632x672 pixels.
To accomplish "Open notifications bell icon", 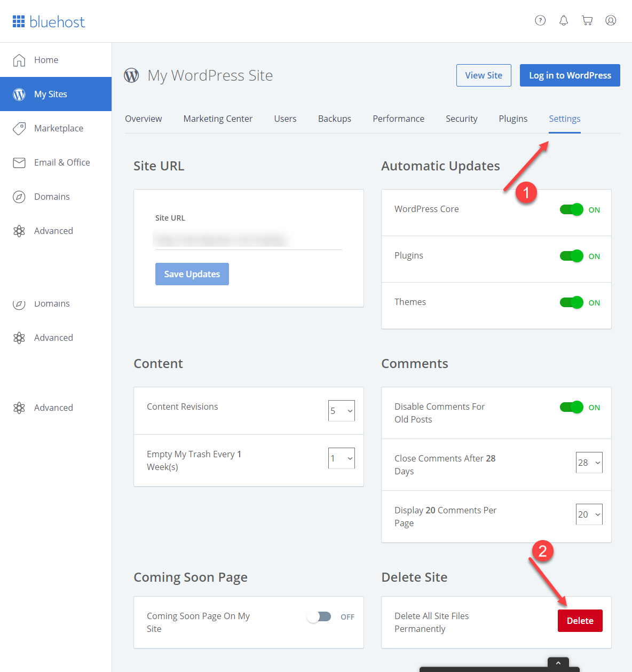I will point(564,20).
